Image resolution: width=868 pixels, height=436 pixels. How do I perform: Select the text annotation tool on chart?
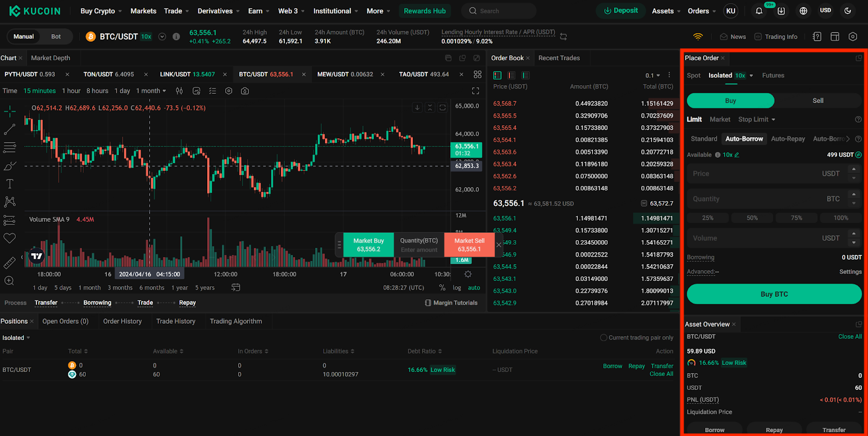click(10, 184)
